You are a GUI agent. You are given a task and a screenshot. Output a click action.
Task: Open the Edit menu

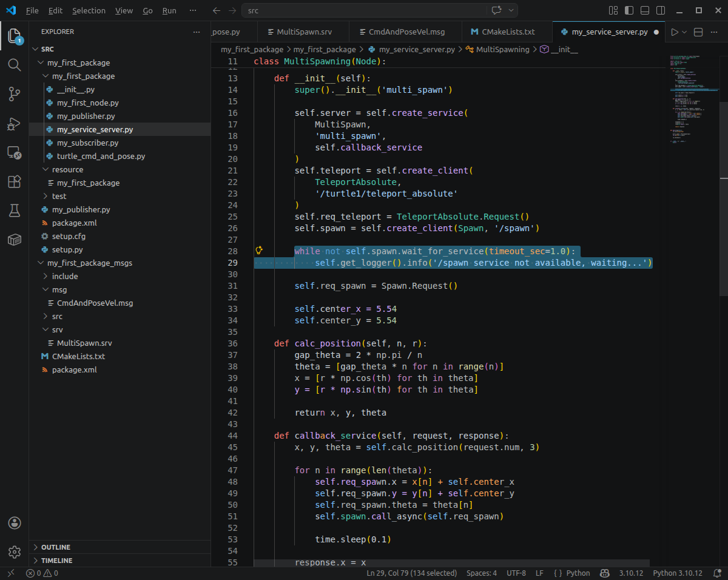pyautogui.click(x=55, y=10)
